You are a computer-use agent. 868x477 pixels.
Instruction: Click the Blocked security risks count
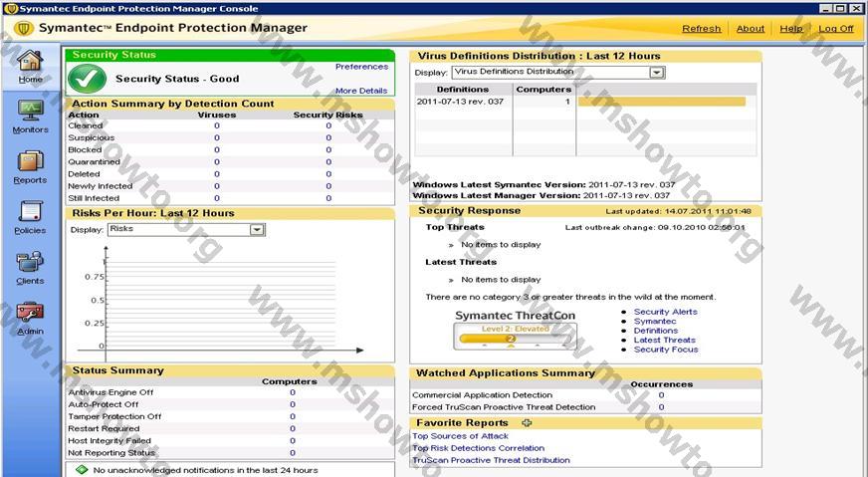click(328, 150)
